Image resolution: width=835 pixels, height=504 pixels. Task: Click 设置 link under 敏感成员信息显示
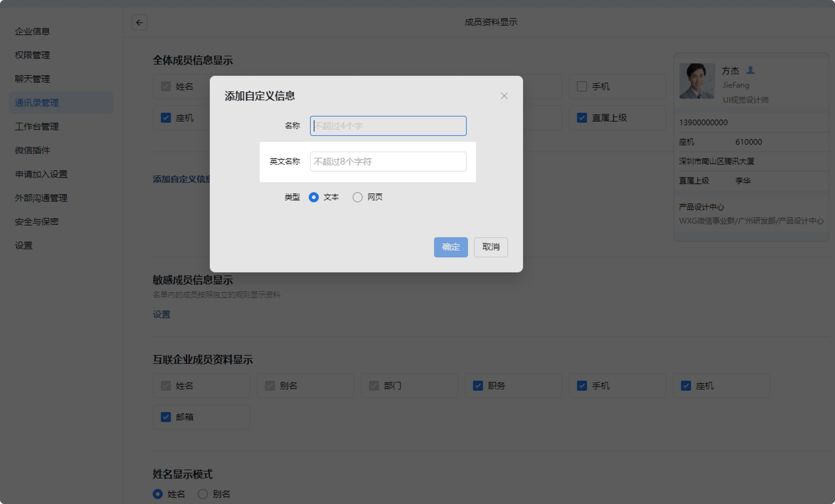click(161, 314)
